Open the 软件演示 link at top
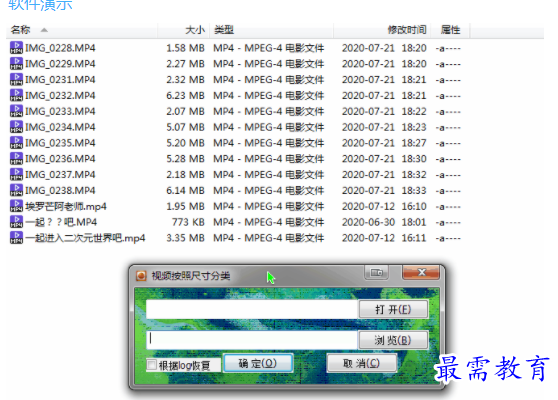 pos(40,5)
